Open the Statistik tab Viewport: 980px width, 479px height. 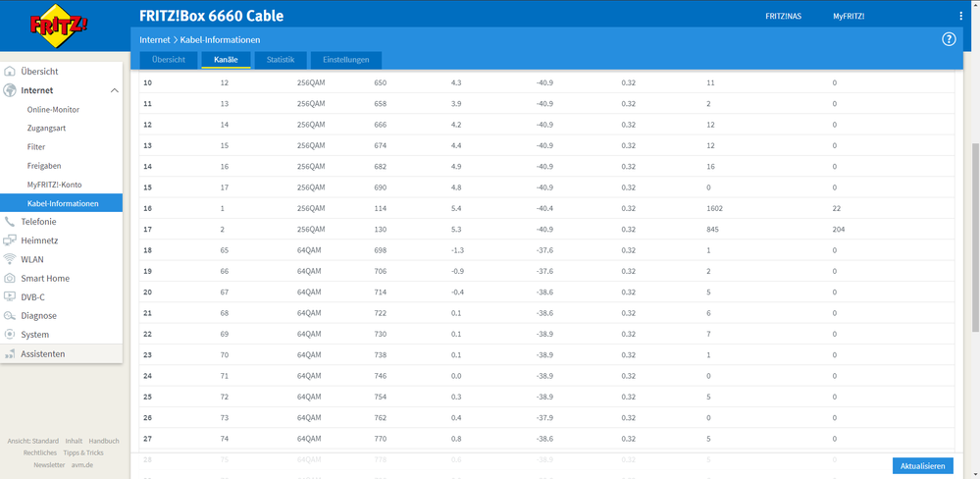[x=281, y=60]
